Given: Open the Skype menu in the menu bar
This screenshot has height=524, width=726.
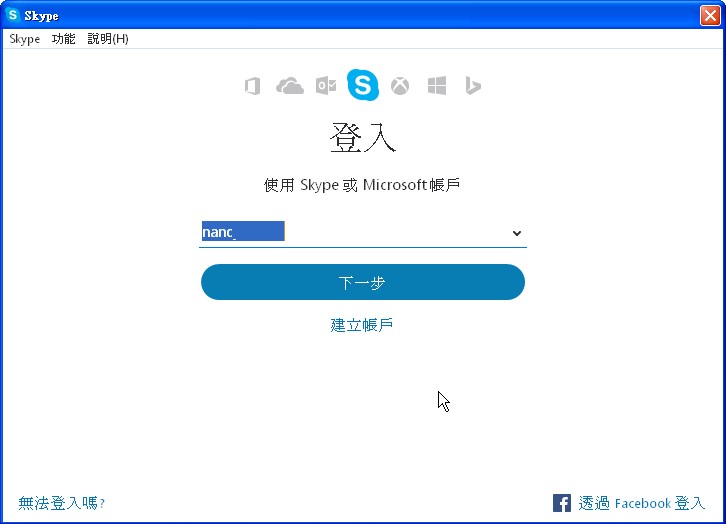Looking at the screenshot, I should [25, 39].
